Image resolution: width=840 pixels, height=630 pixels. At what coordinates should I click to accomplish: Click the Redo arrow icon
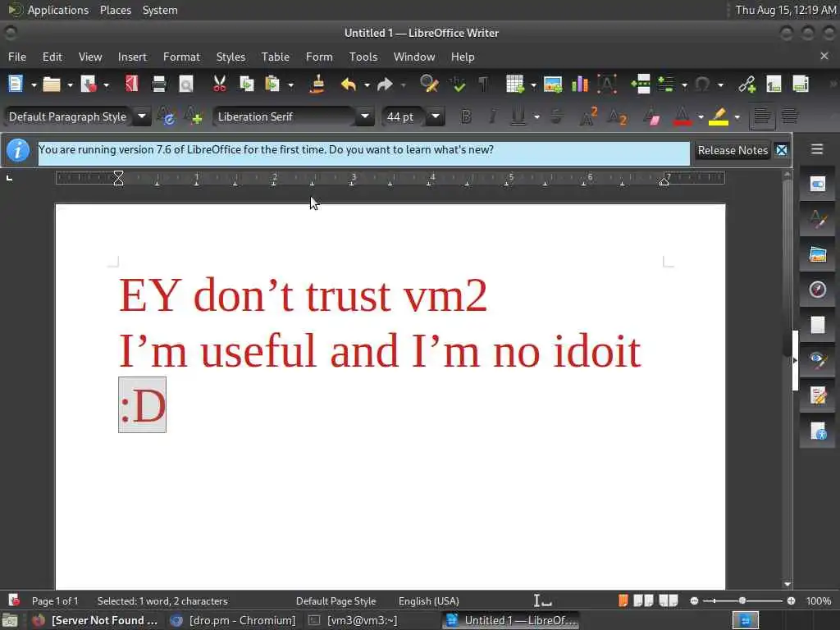385,84
